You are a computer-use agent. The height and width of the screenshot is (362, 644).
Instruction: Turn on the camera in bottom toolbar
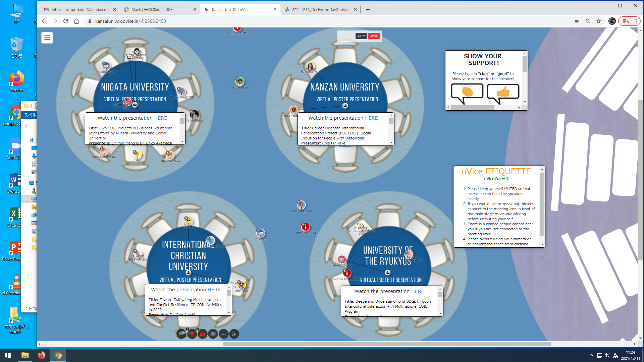tap(202, 334)
